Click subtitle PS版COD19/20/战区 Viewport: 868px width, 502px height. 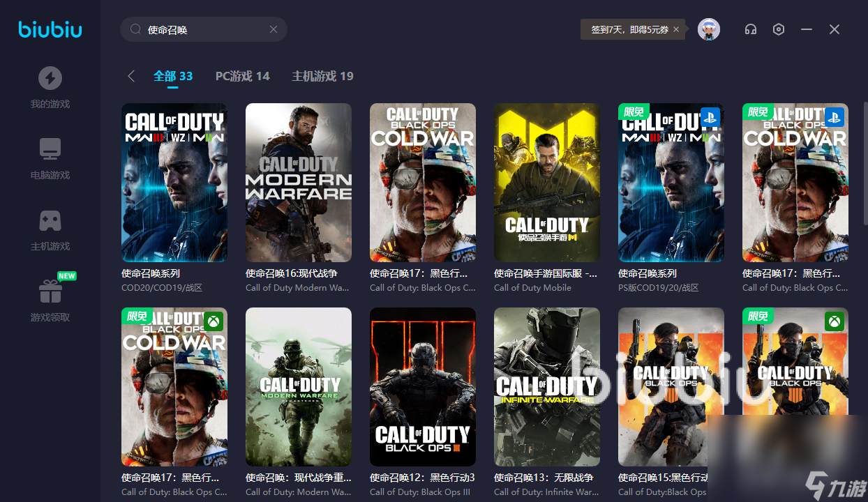[658, 288]
